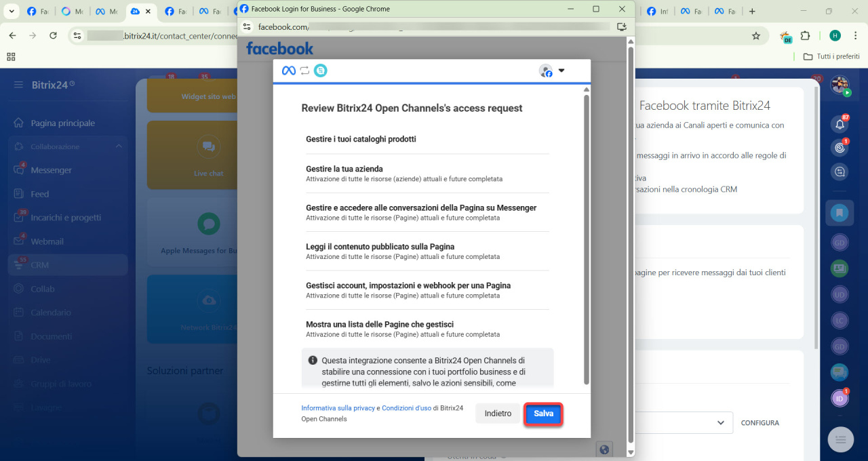Click 'Gestire i tuoi cataloghi prodotti' permission
This screenshot has height=461, width=868.
(361, 139)
